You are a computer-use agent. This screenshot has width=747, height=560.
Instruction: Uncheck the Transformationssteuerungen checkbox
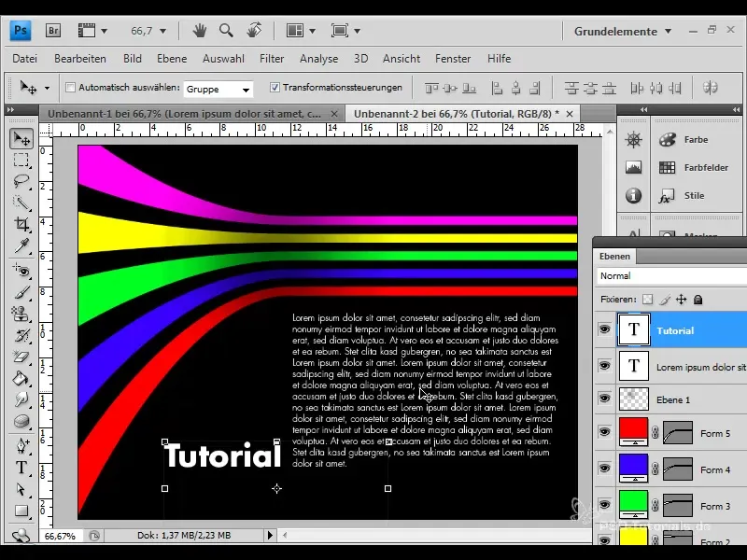tap(275, 87)
